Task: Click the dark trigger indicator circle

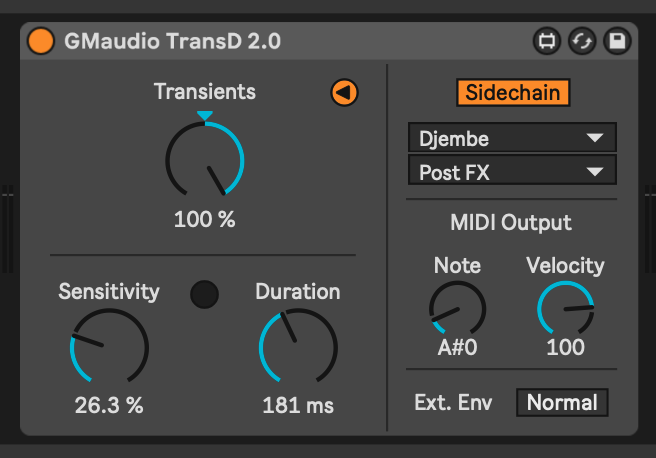Action: pyautogui.click(x=205, y=294)
